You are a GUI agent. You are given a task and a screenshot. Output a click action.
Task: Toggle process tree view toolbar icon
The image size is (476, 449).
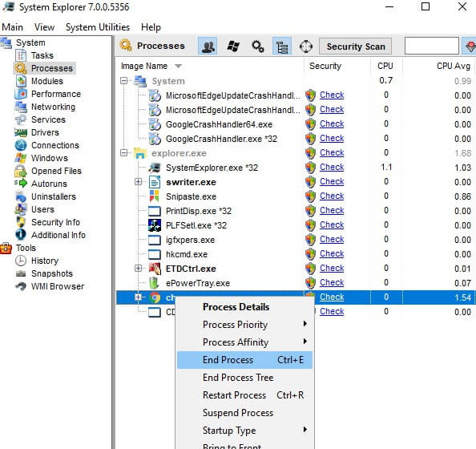pyautogui.click(x=282, y=47)
